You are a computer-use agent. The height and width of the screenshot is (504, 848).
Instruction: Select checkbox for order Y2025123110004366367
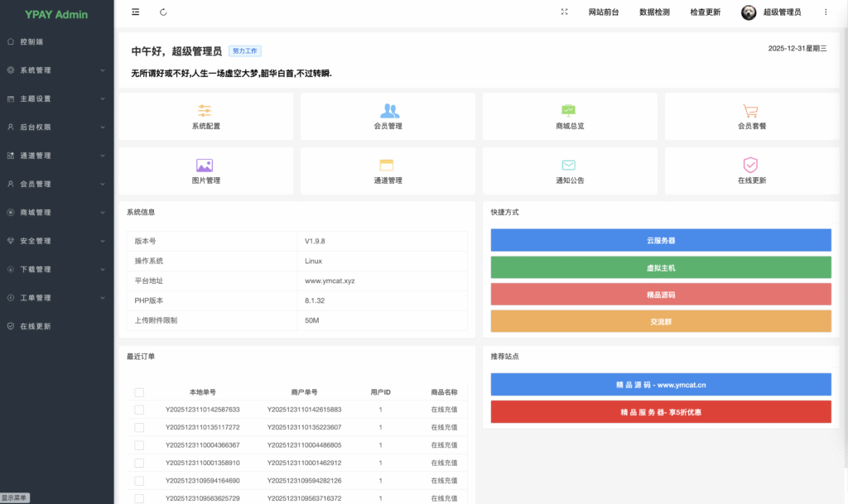pyautogui.click(x=139, y=445)
